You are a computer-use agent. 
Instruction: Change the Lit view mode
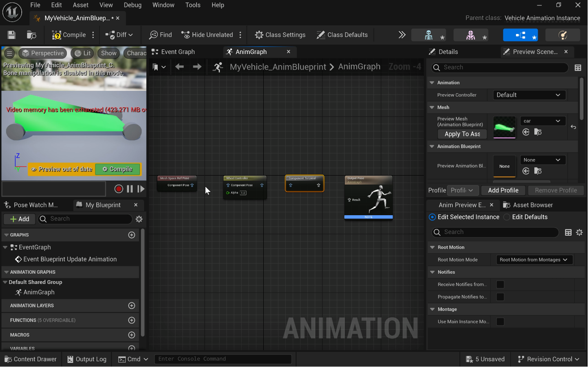click(x=82, y=53)
